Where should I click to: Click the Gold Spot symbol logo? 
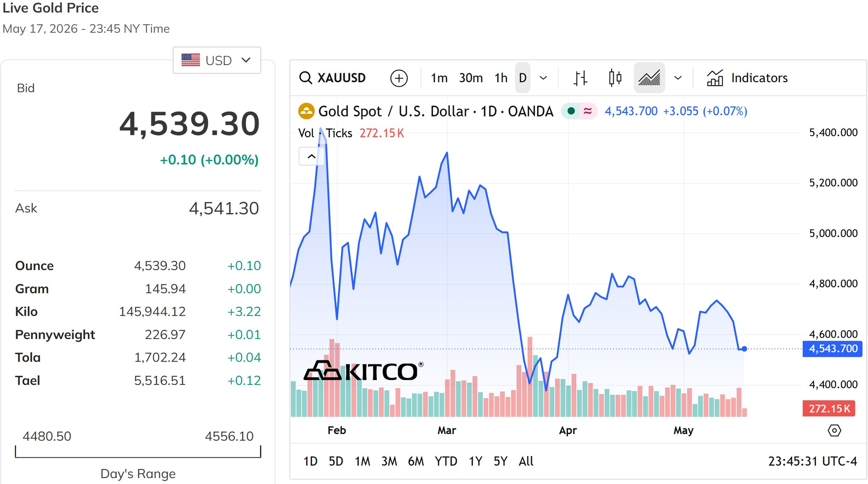pos(306,111)
